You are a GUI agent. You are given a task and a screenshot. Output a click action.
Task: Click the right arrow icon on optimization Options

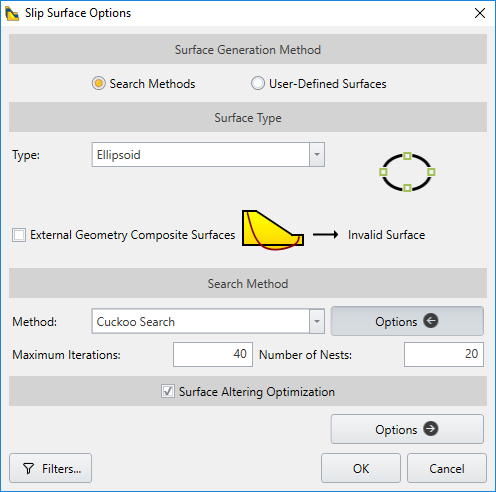431,429
